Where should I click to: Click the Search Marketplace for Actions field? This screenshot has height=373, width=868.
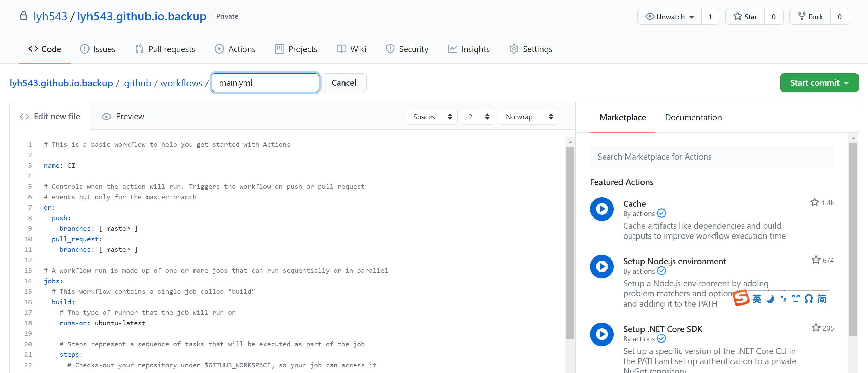(712, 157)
